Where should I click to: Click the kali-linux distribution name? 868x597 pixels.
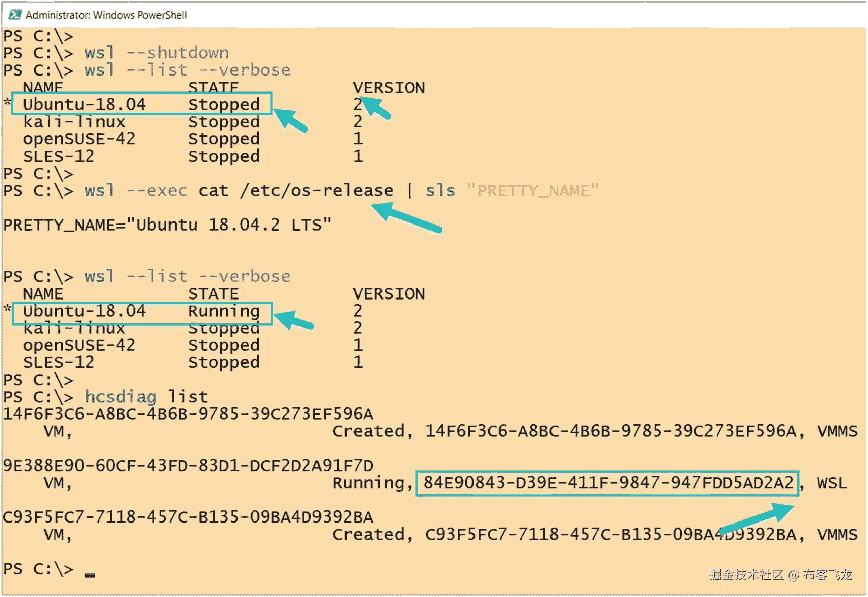click(x=74, y=121)
